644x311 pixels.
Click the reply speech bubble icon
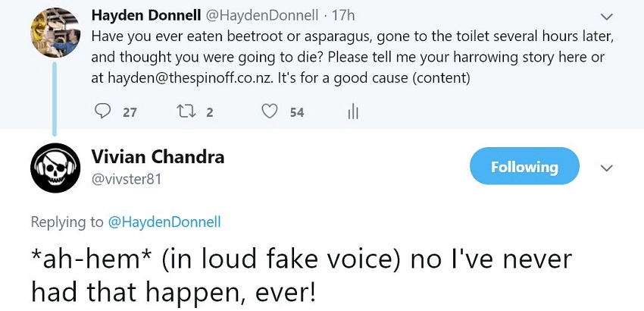(x=103, y=112)
